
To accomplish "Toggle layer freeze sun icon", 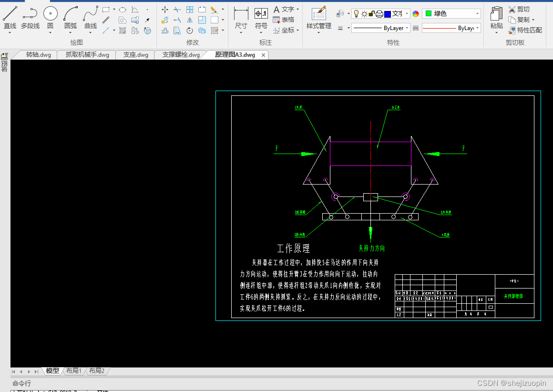I will (x=364, y=14).
